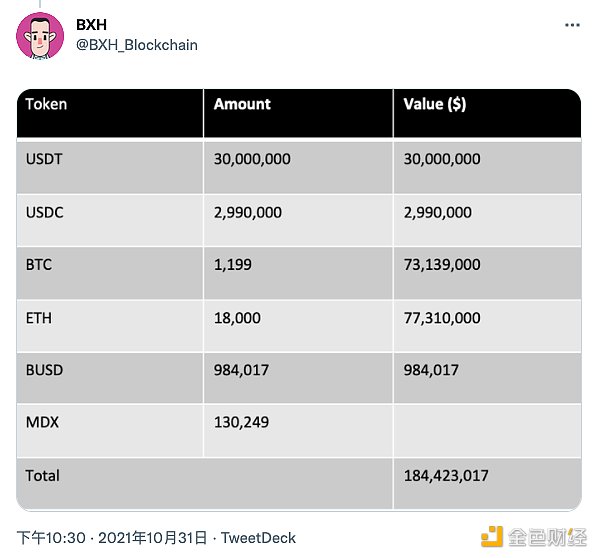Viewport: 598px width, 558px height.
Task: Open the @BXH_Blockchain handle link
Action: (137, 45)
